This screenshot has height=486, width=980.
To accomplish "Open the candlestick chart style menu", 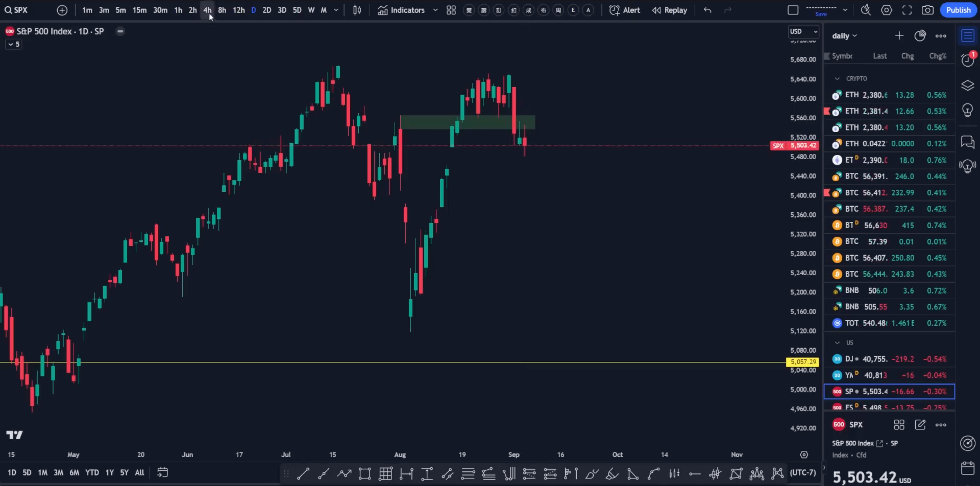I will pyautogui.click(x=357, y=10).
